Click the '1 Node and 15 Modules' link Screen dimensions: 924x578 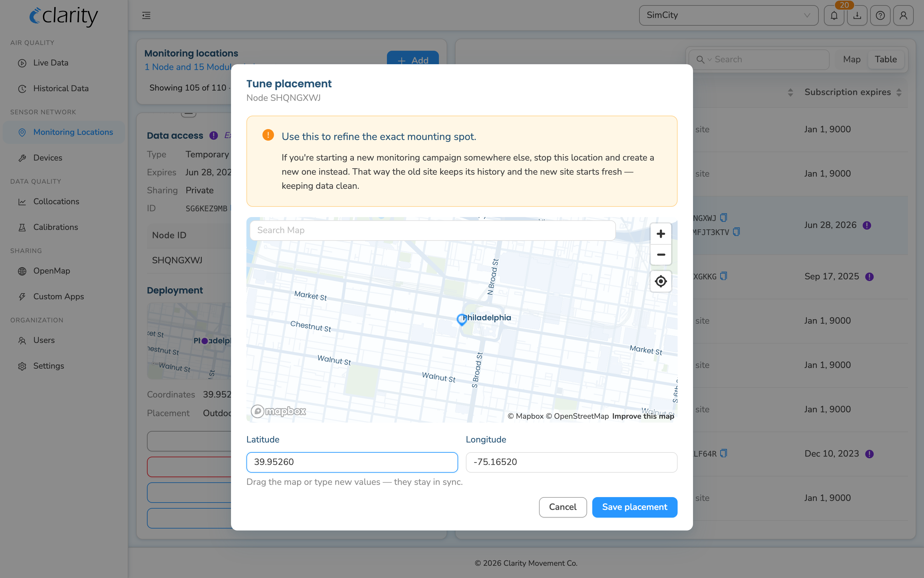[188, 67]
